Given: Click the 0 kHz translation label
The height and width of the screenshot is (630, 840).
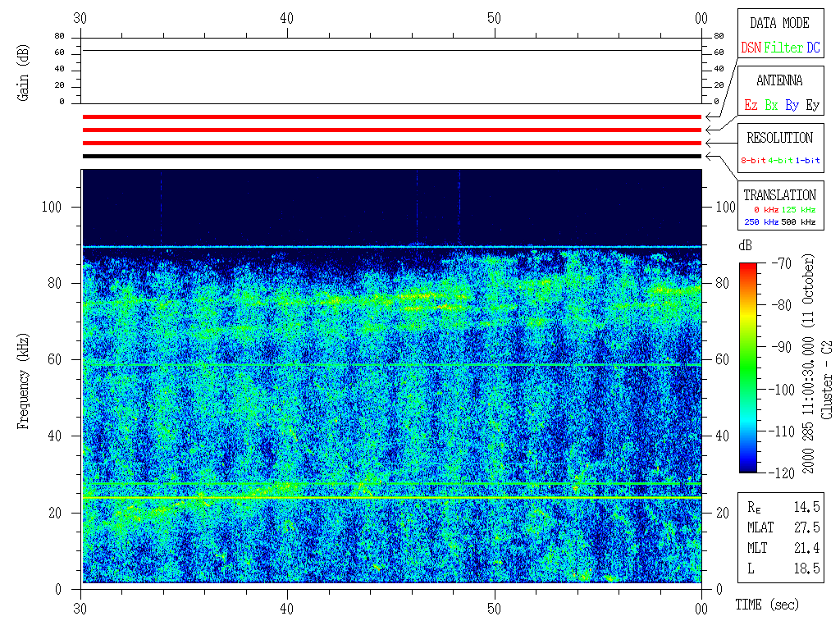Looking at the screenshot, I should click(x=765, y=211).
